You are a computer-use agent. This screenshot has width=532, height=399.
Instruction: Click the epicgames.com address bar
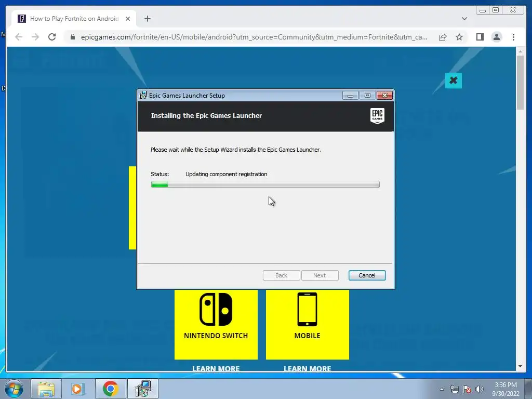pyautogui.click(x=254, y=37)
